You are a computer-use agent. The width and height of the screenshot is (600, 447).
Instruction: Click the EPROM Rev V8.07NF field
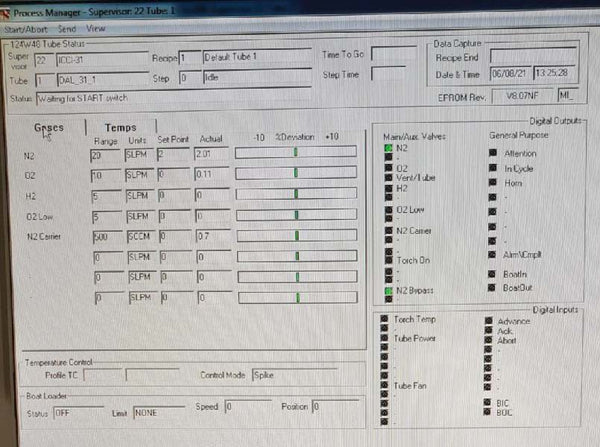(522, 96)
